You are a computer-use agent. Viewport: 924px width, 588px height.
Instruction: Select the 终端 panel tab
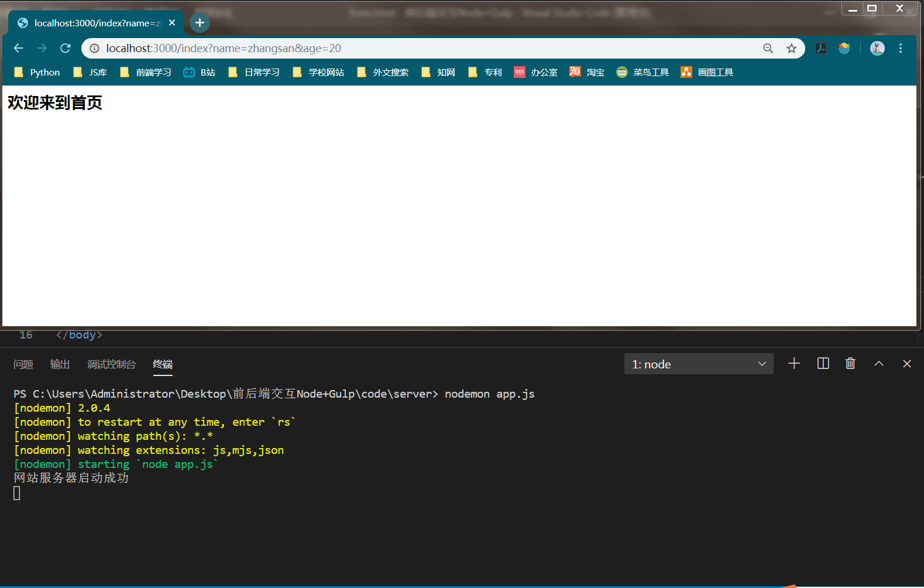coord(163,364)
